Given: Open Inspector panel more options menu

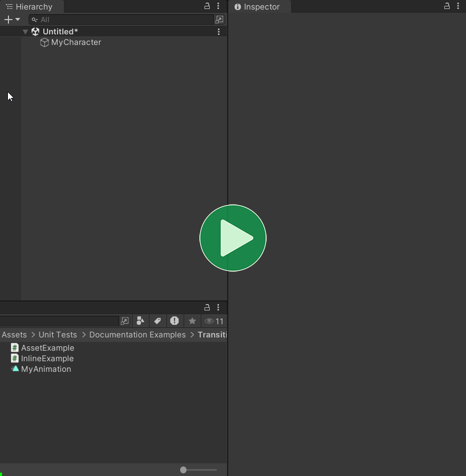Looking at the screenshot, I should tap(458, 6).
